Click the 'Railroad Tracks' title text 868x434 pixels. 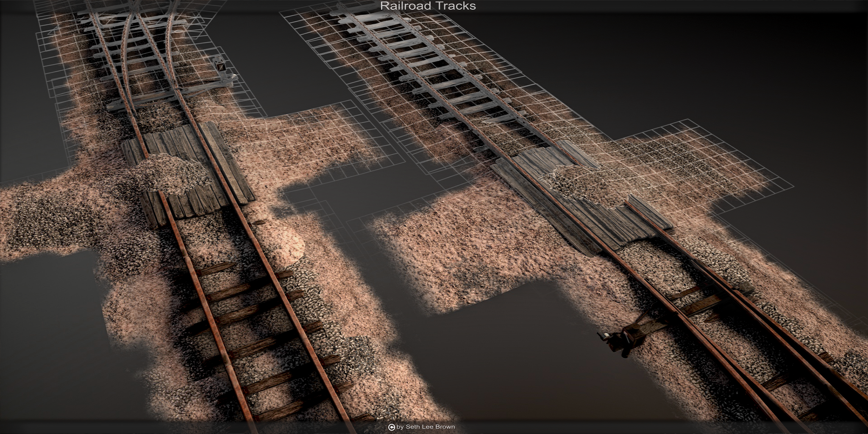(x=428, y=6)
